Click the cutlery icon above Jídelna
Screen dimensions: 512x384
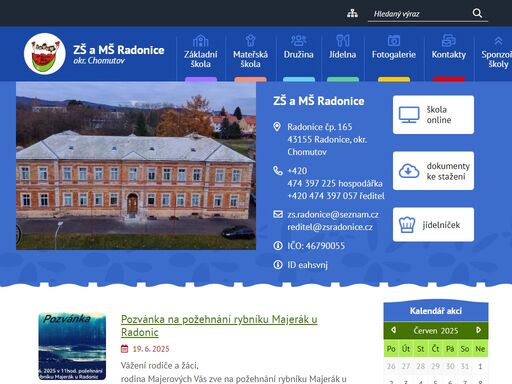(x=343, y=41)
